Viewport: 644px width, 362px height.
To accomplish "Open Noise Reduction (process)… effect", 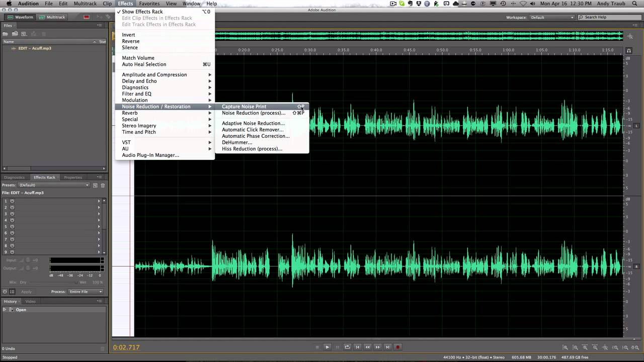I will click(x=263, y=113).
